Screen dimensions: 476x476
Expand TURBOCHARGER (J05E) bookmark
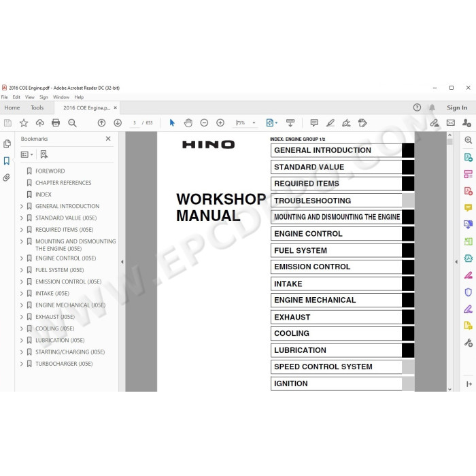coord(22,364)
